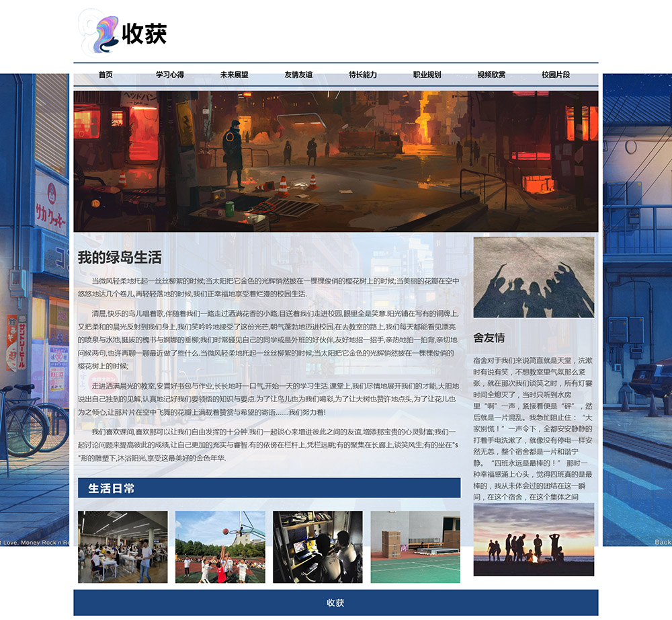The height and width of the screenshot is (620, 672).
Task: Click the dormitory story text starting 宿舍对于我们来说
Action: click(x=533, y=428)
